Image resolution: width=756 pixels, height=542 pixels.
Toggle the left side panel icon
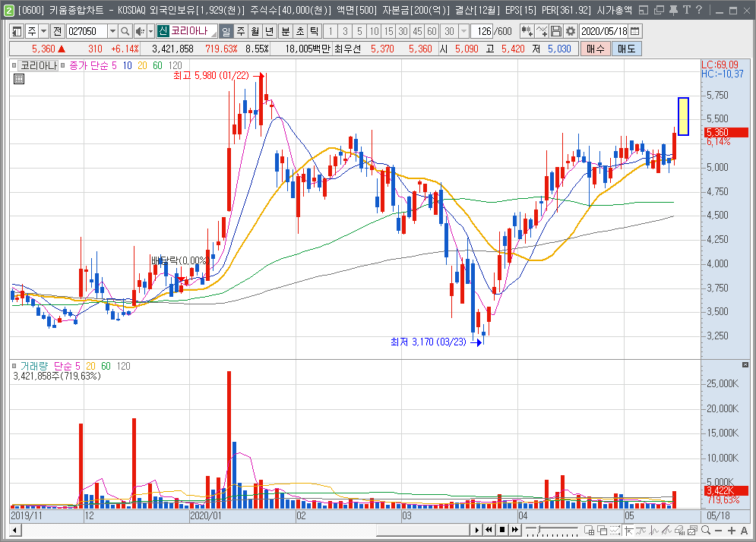(x=17, y=31)
